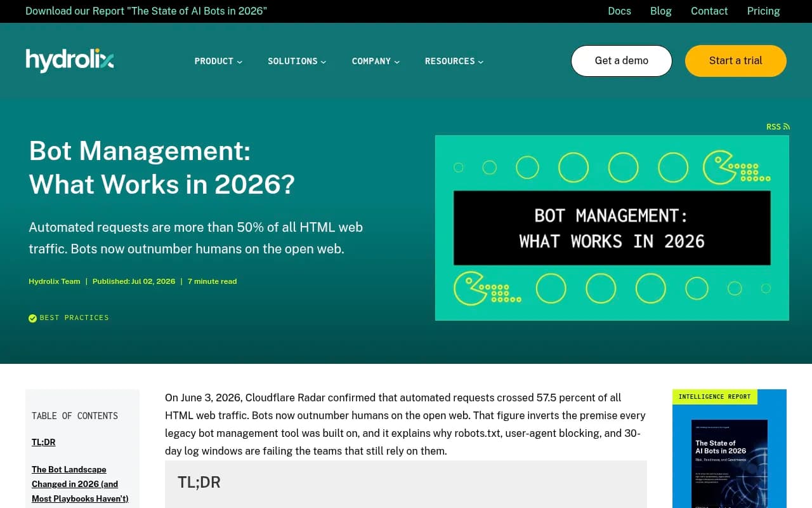The image size is (812, 508).
Task: Click the Hydrolix logo
Action: (70, 61)
